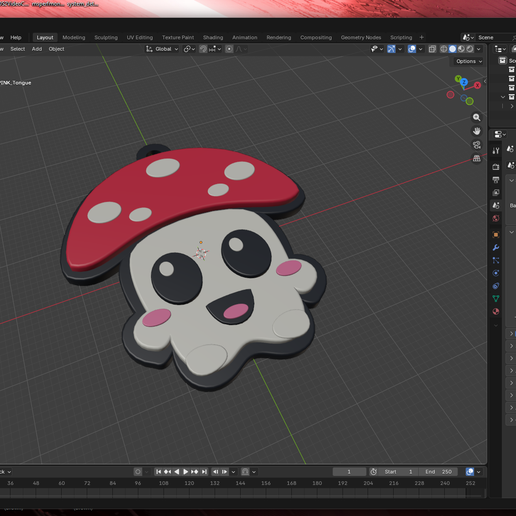Image resolution: width=516 pixels, height=516 pixels.
Task: Open outliner display mode dropdown
Action: click(500, 49)
